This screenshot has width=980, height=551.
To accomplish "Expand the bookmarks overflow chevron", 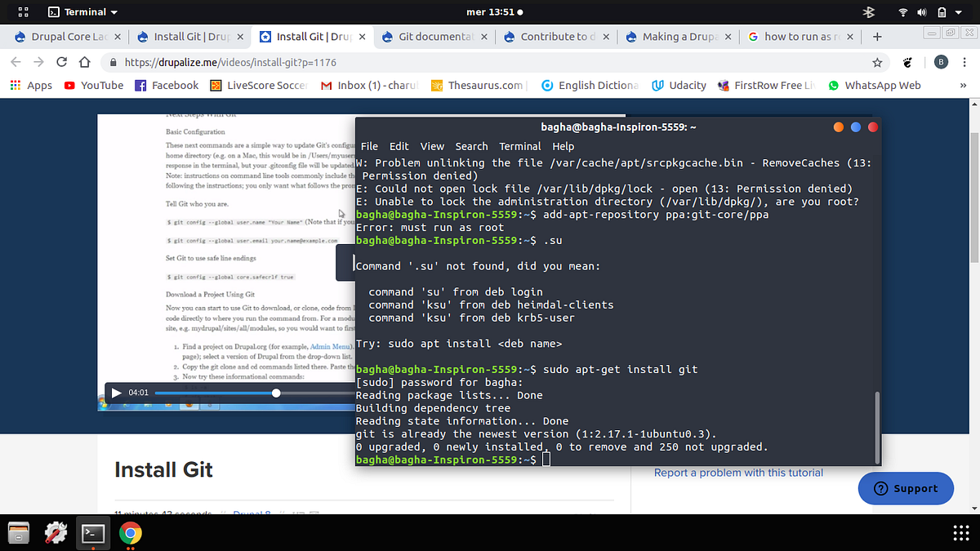I will (x=963, y=85).
